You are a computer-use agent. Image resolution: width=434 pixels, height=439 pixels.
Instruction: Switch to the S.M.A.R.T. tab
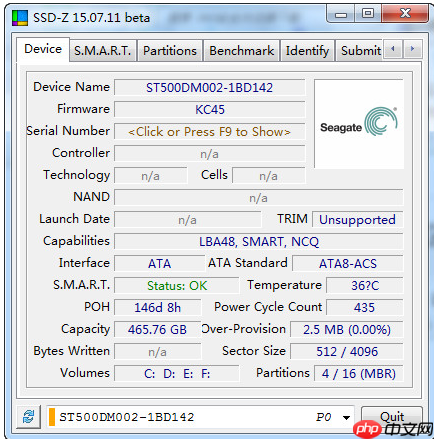tap(103, 51)
